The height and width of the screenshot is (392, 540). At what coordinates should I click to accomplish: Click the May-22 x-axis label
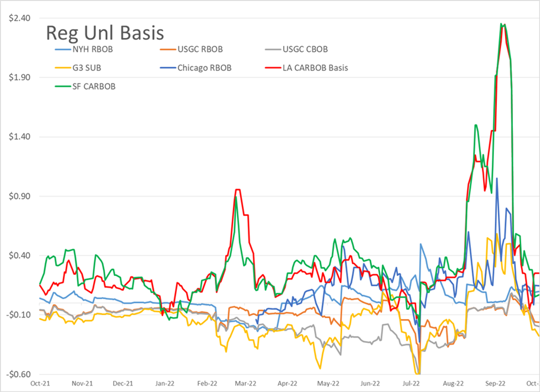[328, 383]
